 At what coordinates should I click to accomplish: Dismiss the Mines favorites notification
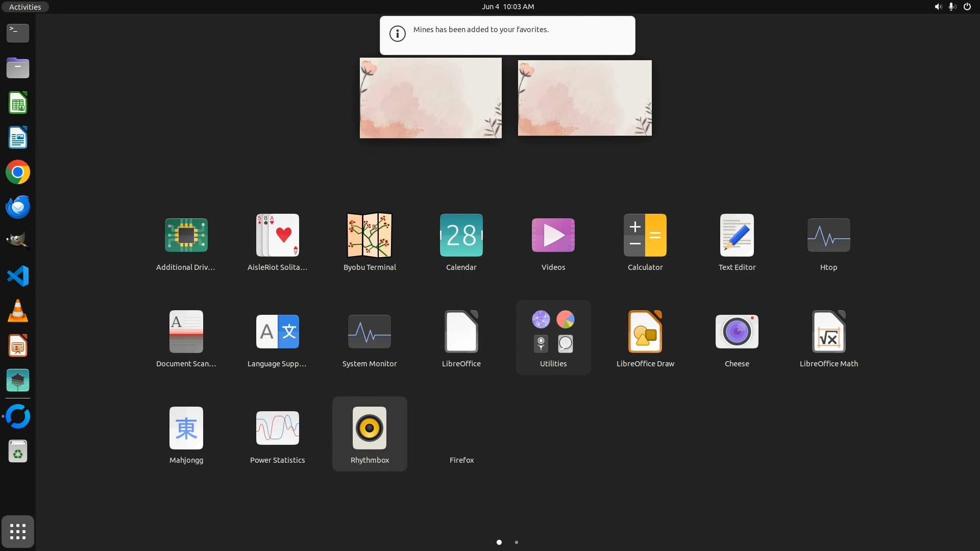pyautogui.click(x=507, y=35)
